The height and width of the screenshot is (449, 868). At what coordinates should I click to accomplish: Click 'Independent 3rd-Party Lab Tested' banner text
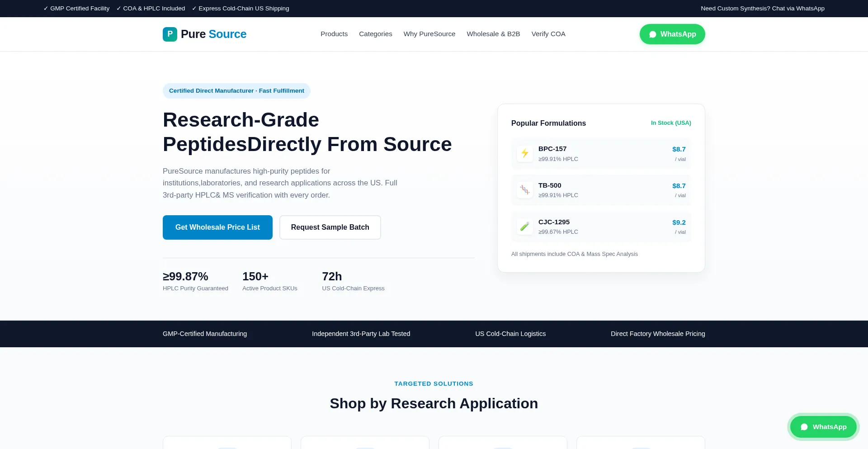click(361, 334)
